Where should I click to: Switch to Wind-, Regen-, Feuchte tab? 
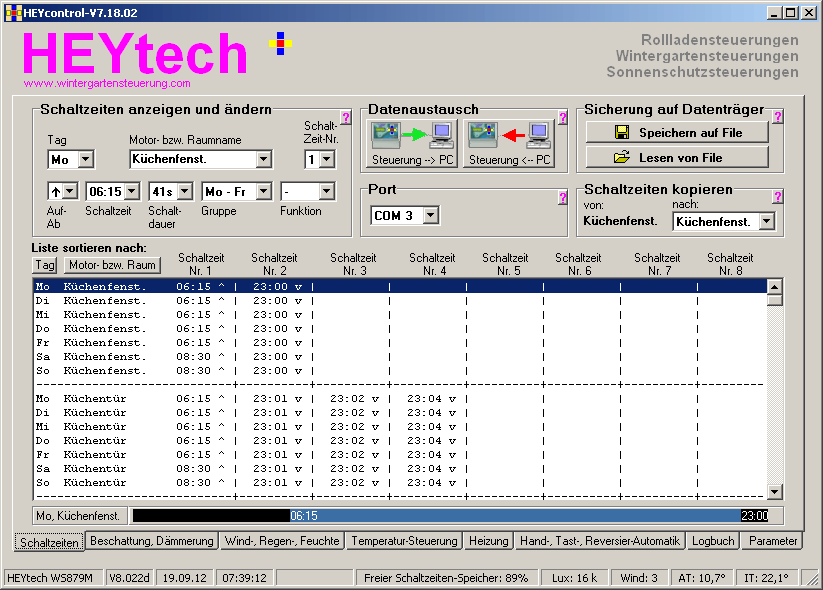pyautogui.click(x=282, y=541)
